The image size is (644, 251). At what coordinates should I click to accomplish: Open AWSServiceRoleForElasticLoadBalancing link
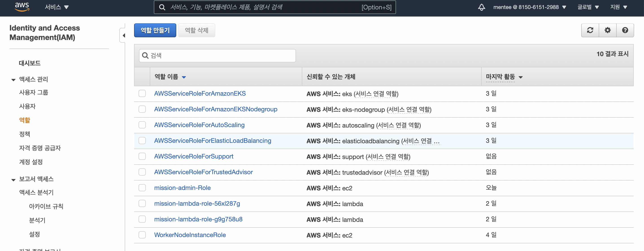point(213,141)
